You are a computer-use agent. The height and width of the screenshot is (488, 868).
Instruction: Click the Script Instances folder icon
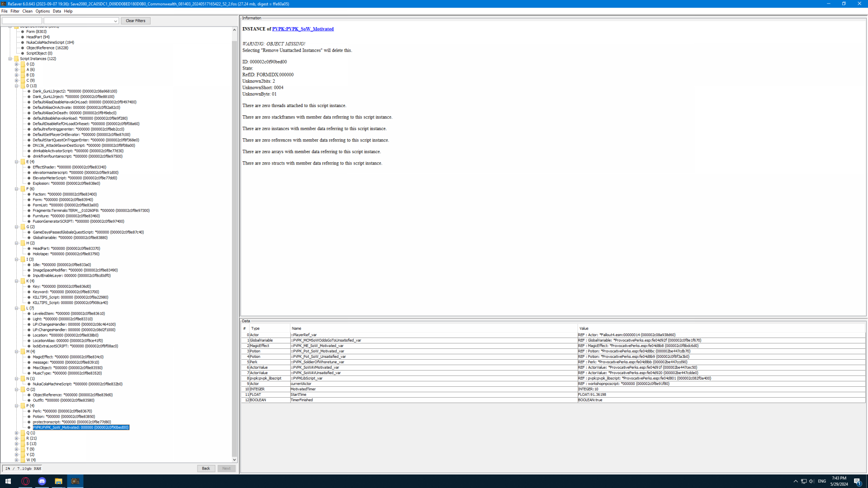click(16, 59)
